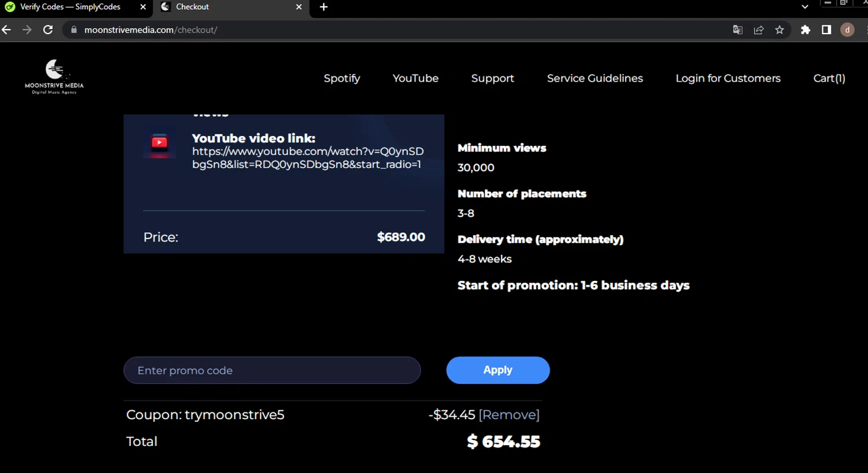The width and height of the screenshot is (868, 473).
Task: Click the 3-8 placements value
Action: 466,213
